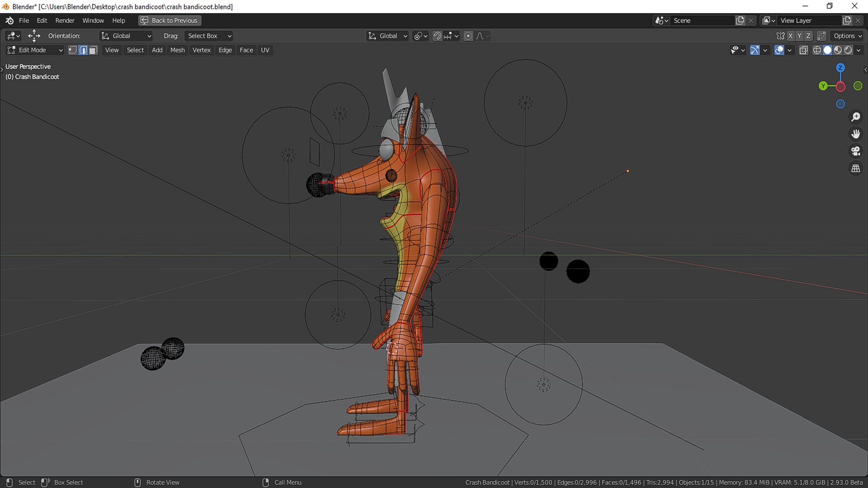Remove the current view layer
The image size is (868, 488).
click(858, 20)
